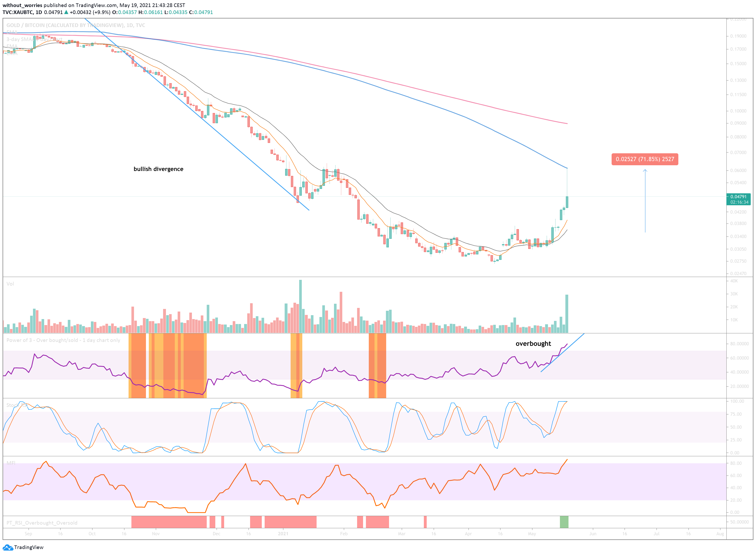Click the Jun label on time axis
756x555 pixels.
[593, 533]
